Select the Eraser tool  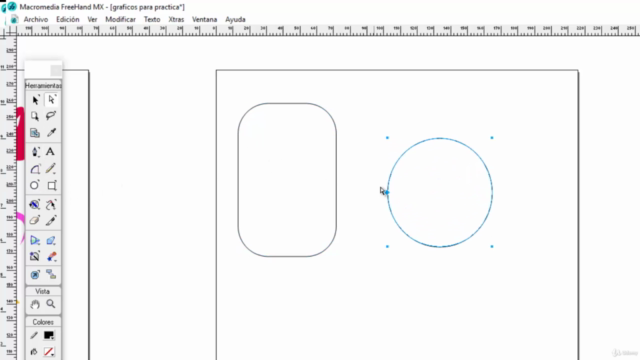[x=35, y=221]
